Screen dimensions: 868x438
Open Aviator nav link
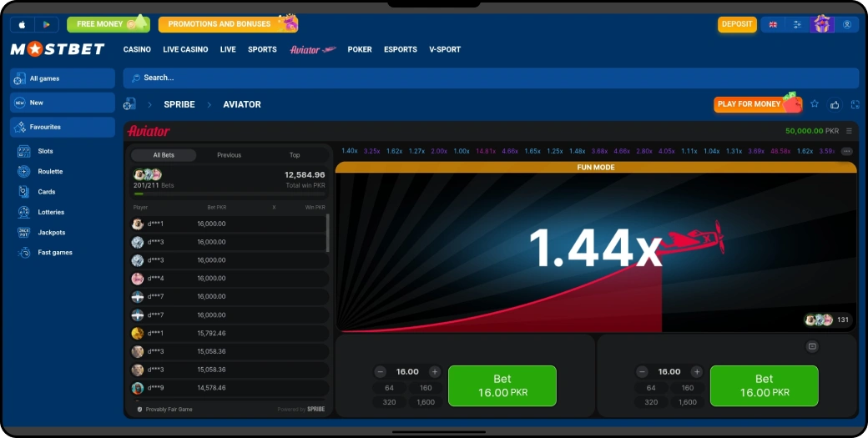pyautogui.click(x=313, y=50)
